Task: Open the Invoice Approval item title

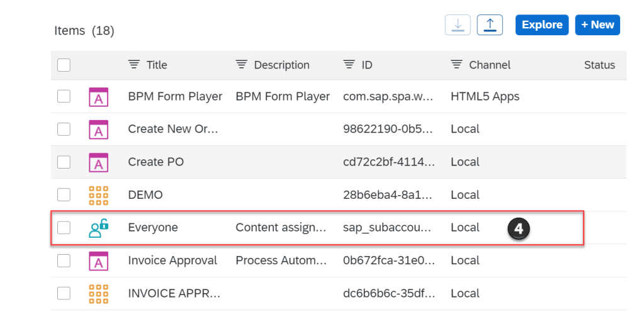Action: (172, 260)
